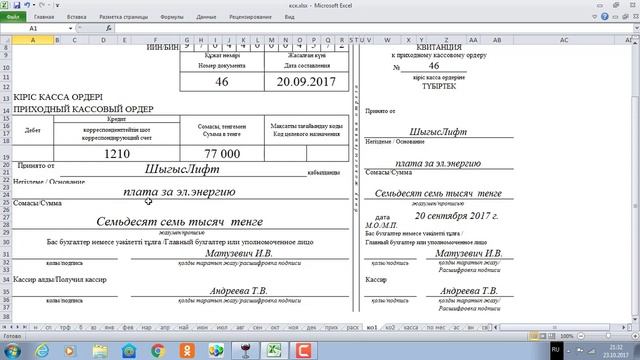The height and width of the screenshot is (360, 640).
Task: Switch to the 'сен' sheet tab
Action: click(257, 327)
